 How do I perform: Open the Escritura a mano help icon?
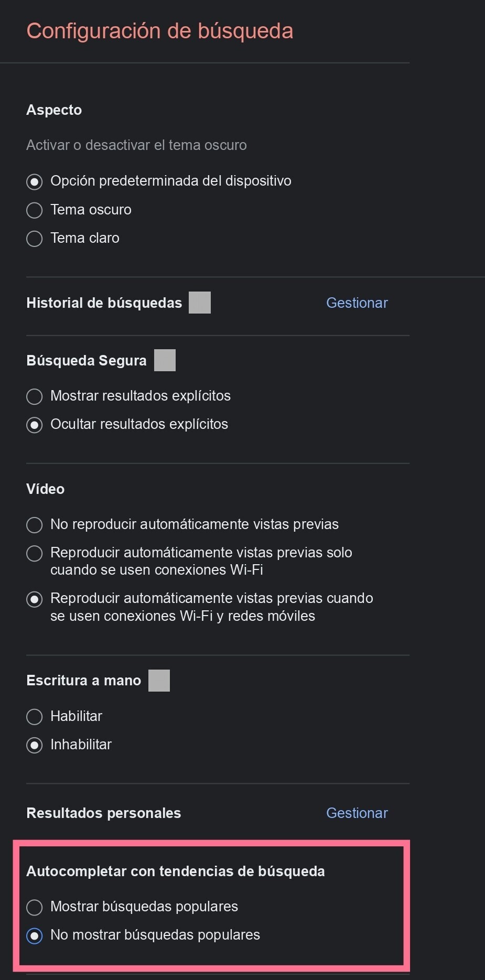point(160,680)
